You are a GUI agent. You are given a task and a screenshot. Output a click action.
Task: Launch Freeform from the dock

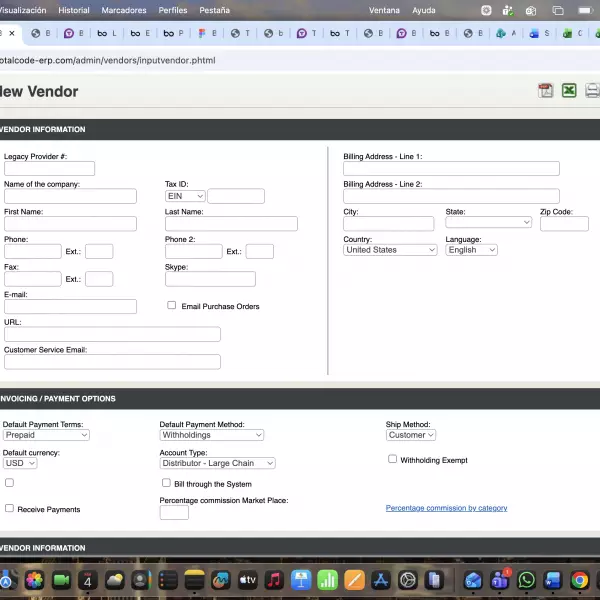point(221,580)
